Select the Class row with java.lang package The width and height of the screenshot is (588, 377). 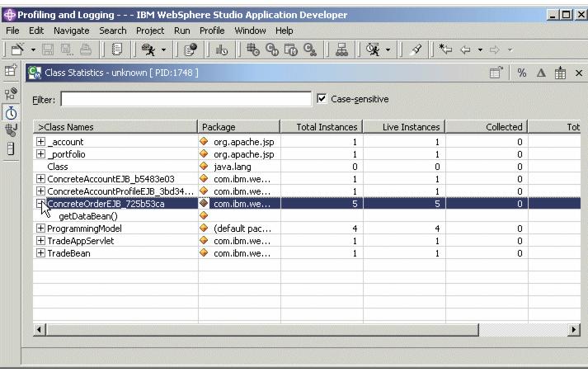click(307, 167)
